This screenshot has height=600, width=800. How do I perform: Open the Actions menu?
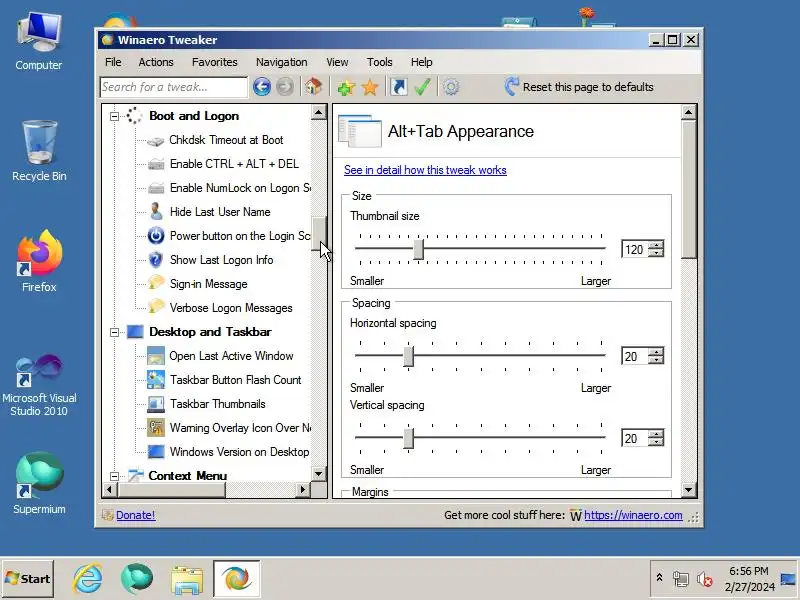(156, 62)
